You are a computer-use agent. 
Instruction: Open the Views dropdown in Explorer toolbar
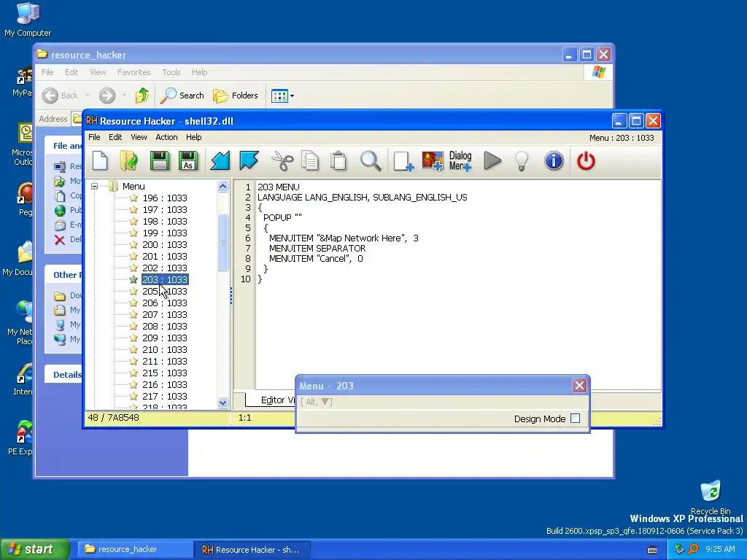click(282, 96)
